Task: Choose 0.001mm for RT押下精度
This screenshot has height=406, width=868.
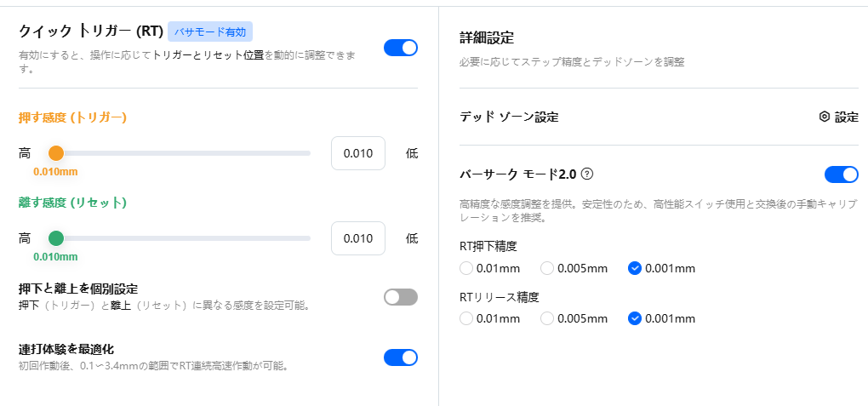Action: tap(634, 268)
